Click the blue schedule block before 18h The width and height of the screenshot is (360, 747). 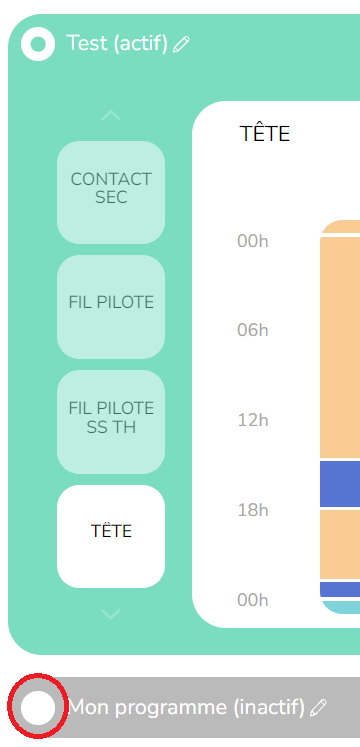click(x=340, y=484)
